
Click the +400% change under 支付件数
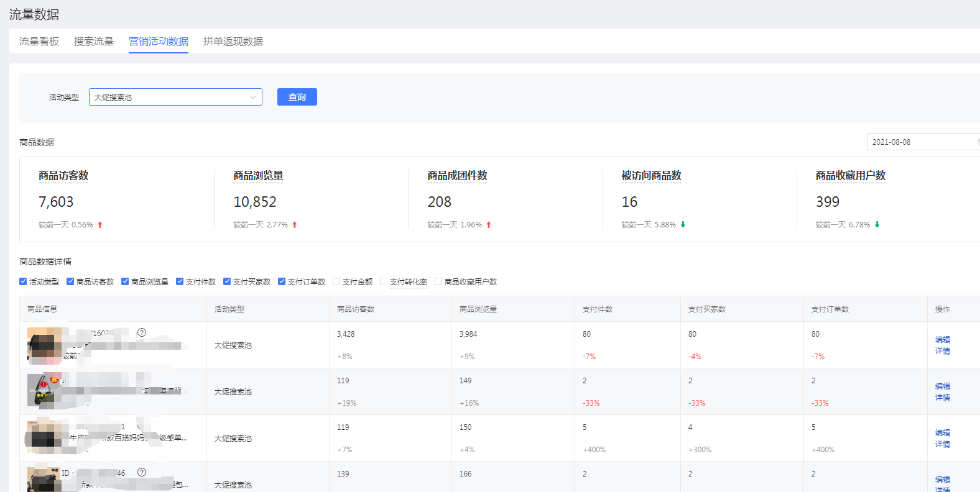(594, 450)
